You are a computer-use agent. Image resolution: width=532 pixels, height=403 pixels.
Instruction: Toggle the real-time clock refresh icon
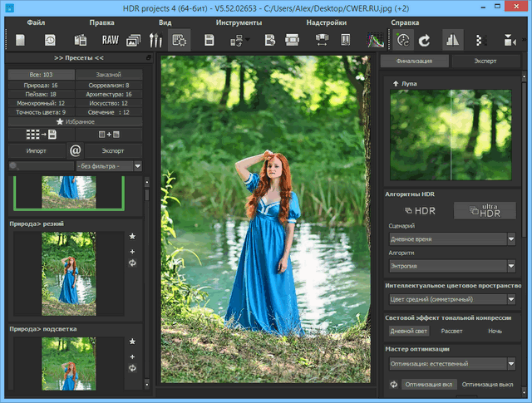pyautogui.click(x=403, y=41)
